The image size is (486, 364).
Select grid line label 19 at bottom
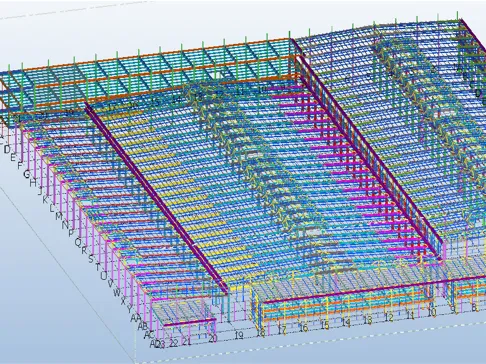tap(239, 335)
